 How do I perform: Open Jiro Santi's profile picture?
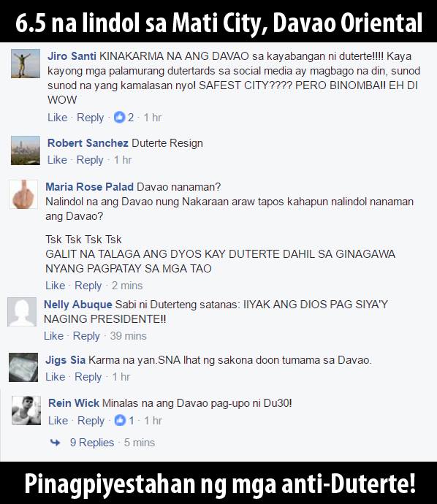pos(26,64)
